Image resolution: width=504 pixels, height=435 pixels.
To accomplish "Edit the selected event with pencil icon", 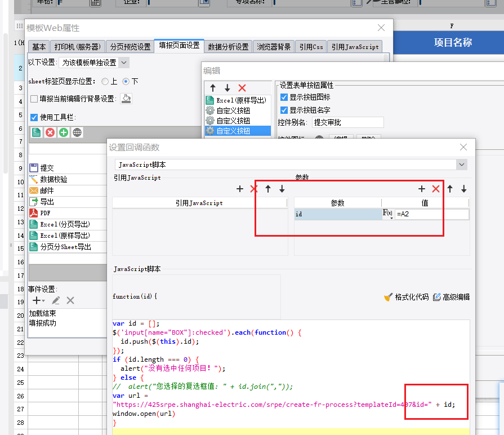I will [x=56, y=300].
